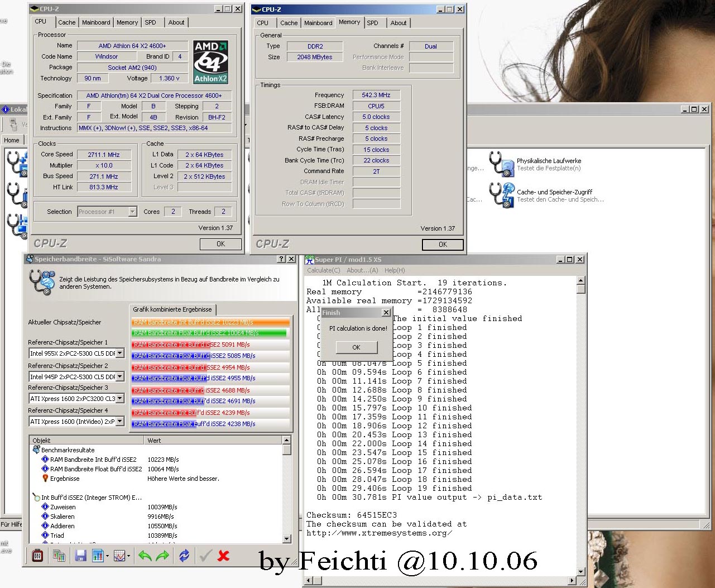Click the Cache- und Speicher-Zugriff icon
The image size is (715, 588).
[x=501, y=195]
